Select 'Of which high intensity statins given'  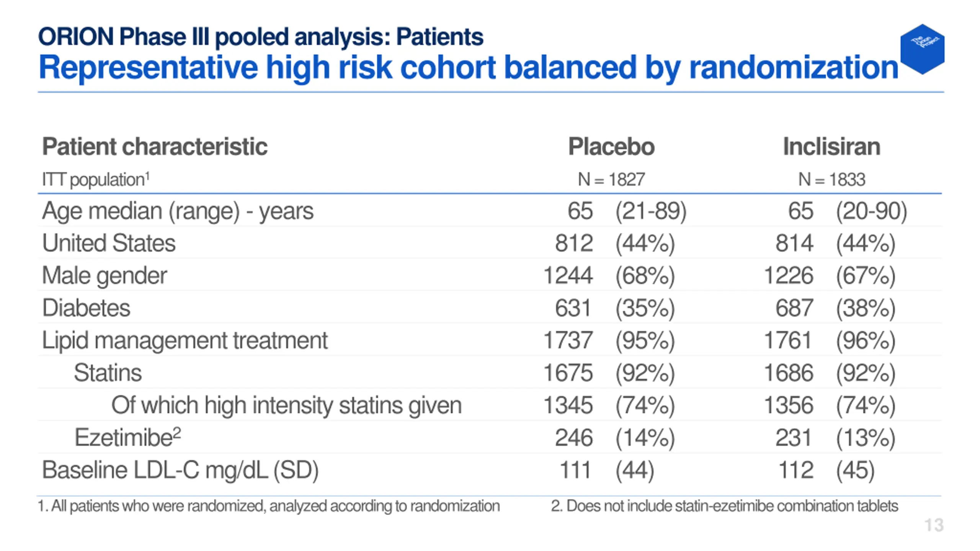286,405
